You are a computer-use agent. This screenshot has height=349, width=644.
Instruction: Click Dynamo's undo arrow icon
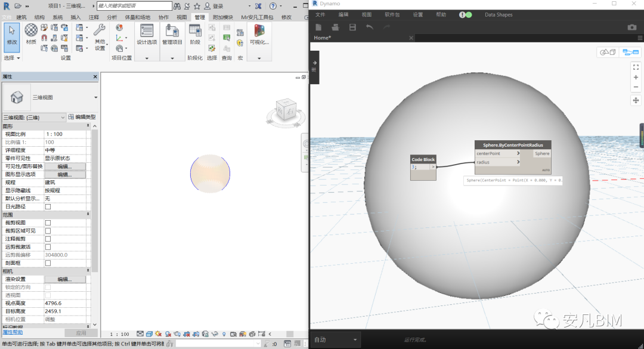coord(370,27)
